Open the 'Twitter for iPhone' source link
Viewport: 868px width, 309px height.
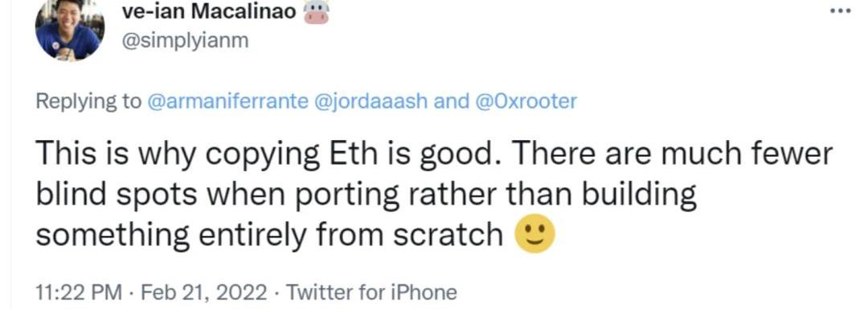[371, 292]
